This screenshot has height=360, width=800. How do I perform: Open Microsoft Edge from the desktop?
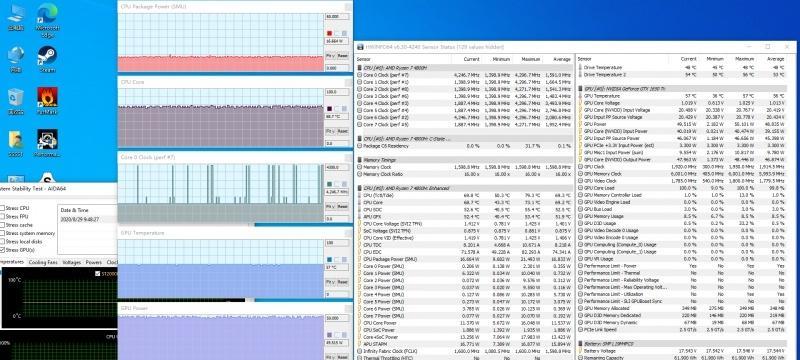(x=47, y=20)
